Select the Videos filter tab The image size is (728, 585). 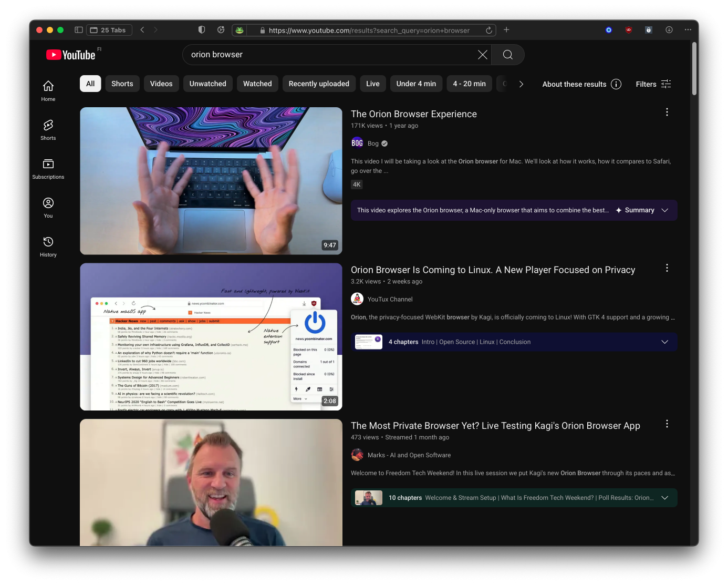(161, 84)
